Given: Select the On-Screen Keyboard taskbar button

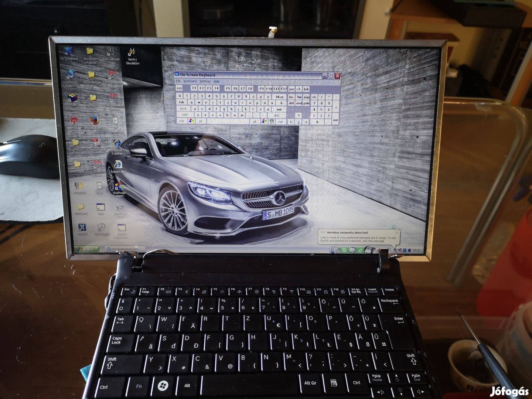Looking at the screenshot, I should [125, 249].
